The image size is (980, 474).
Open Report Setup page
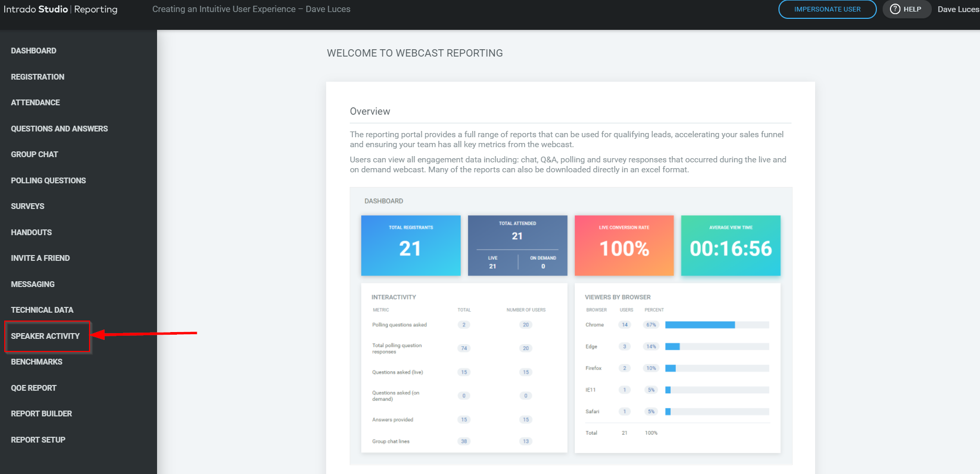tap(38, 440)
